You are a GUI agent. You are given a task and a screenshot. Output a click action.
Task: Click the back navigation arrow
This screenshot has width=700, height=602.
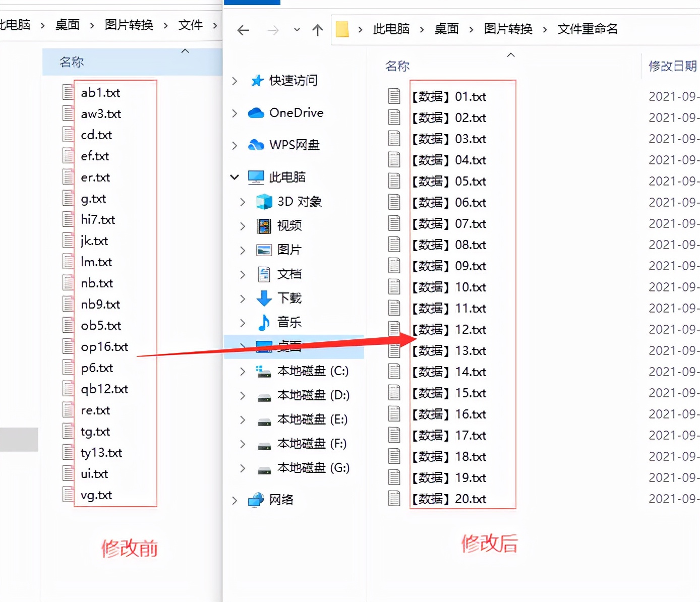click(x=243, y=30)
